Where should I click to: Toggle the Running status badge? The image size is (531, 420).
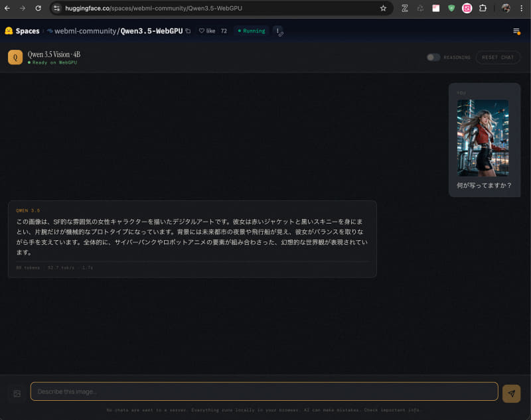[x=250, y=31]
